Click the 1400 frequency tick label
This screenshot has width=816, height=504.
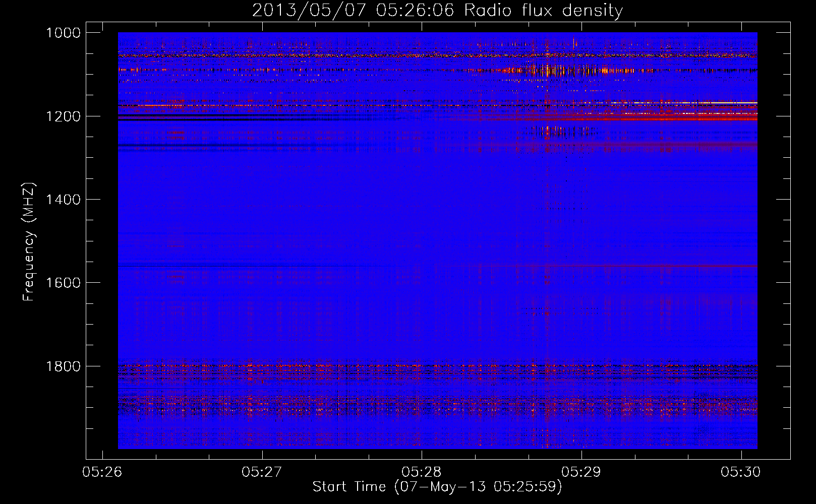pos(64,200)
